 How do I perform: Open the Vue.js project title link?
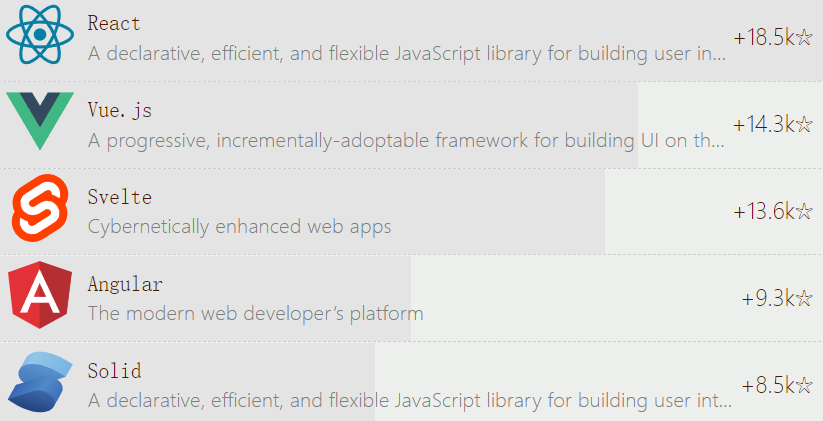point(120,110)
